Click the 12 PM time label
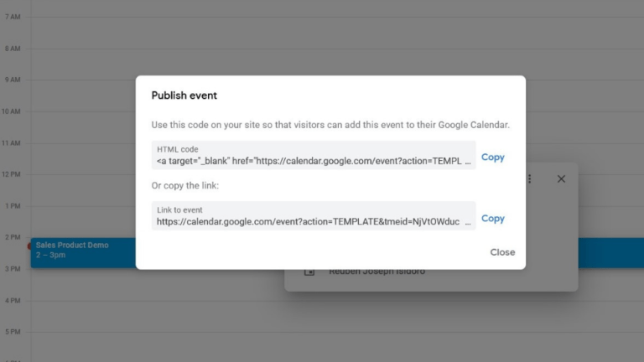The height and width of the screenshot is (362, 644). (11, 174)
